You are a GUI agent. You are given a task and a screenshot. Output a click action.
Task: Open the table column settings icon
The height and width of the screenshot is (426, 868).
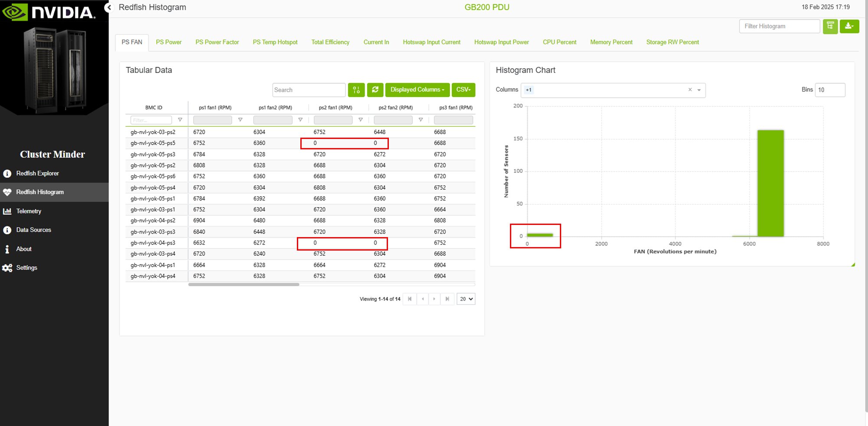pos(356,90)
